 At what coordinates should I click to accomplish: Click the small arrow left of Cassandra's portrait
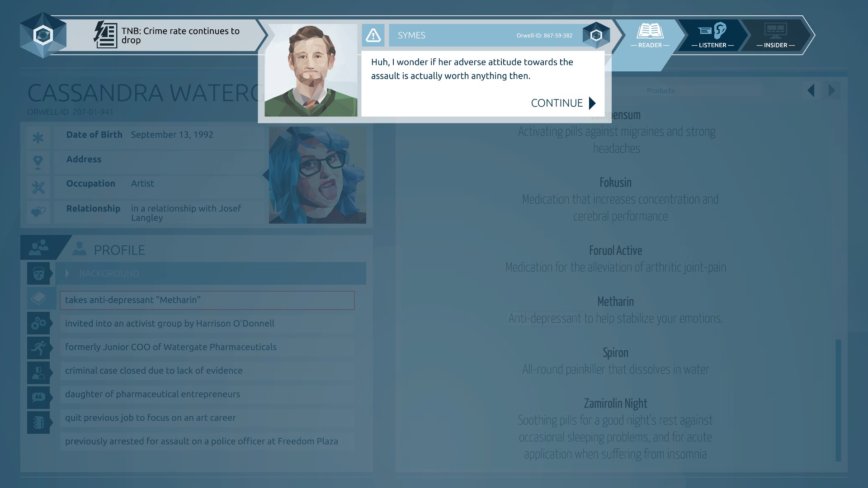point(265,175)
